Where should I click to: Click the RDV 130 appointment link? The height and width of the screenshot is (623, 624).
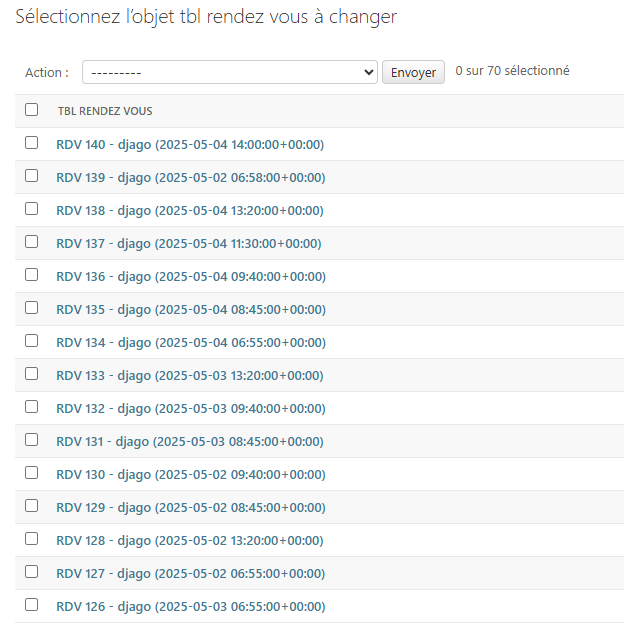click(190, 475)
